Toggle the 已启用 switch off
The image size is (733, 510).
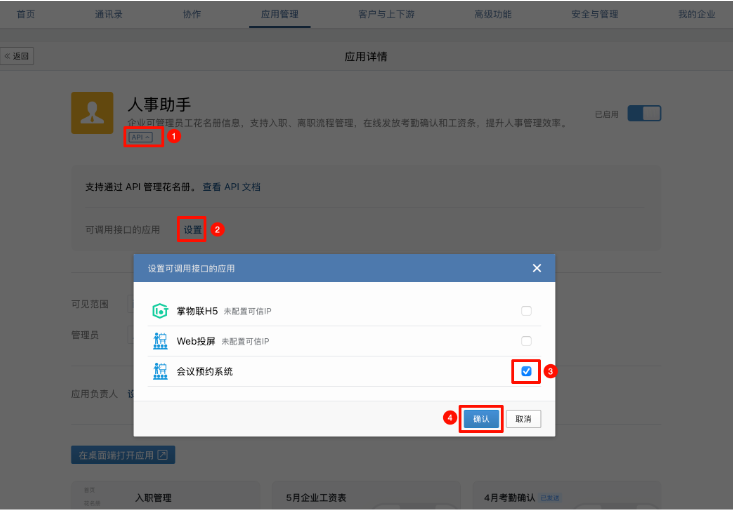650,114
